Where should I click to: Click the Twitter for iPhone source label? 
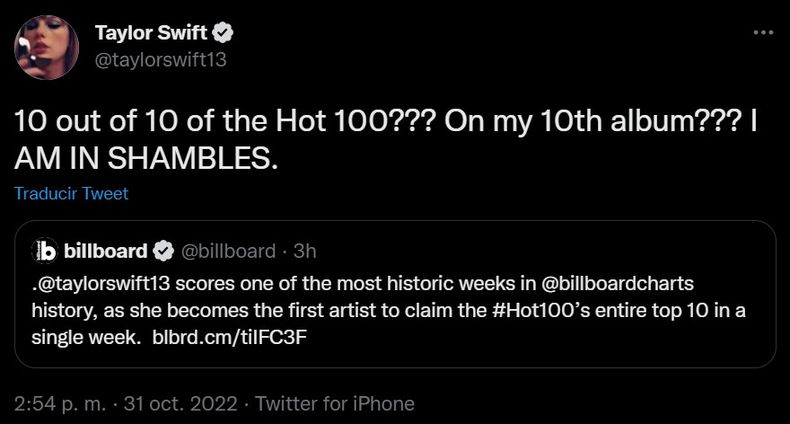(335, 404)
